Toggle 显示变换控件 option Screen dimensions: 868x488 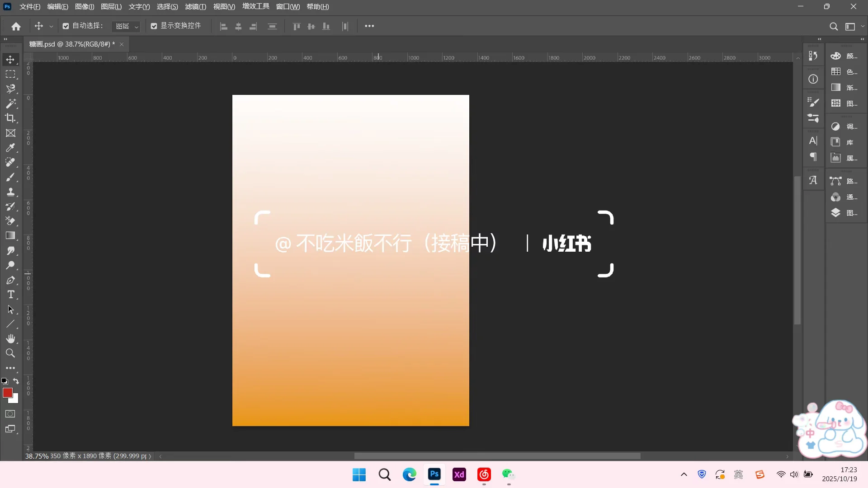coord(154,26)
